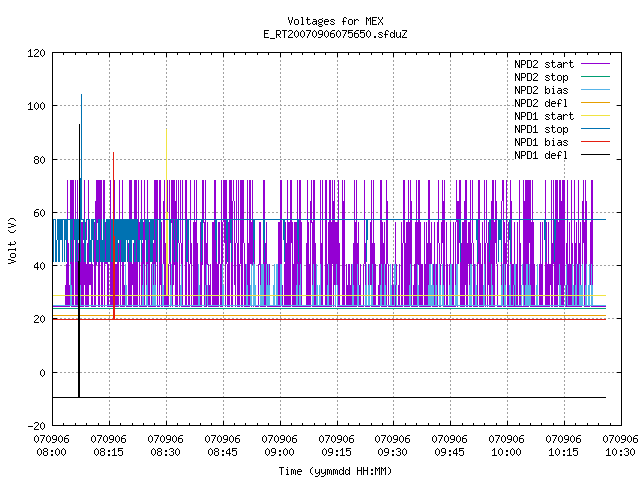The image size is (640, 480).
Task: Click the y-axis tick value -20
Action: click(x=36, y=426)
